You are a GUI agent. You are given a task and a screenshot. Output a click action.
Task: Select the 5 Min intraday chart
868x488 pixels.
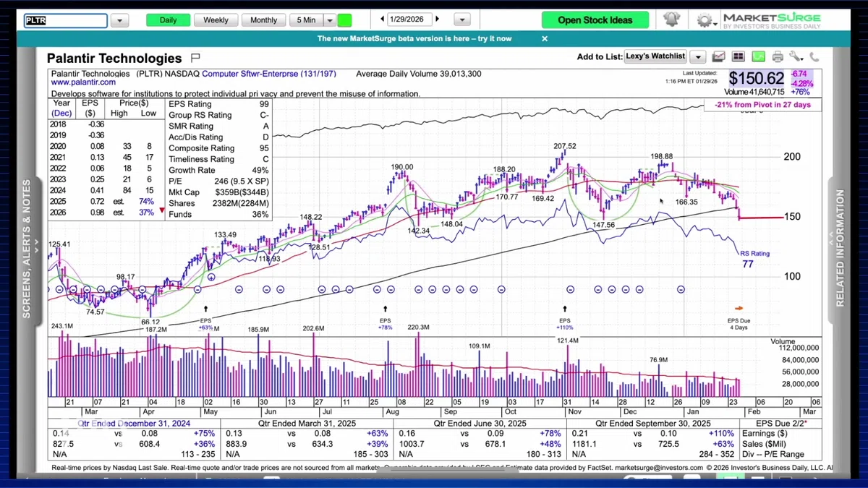pyautogui.click(x=306, y=20)
